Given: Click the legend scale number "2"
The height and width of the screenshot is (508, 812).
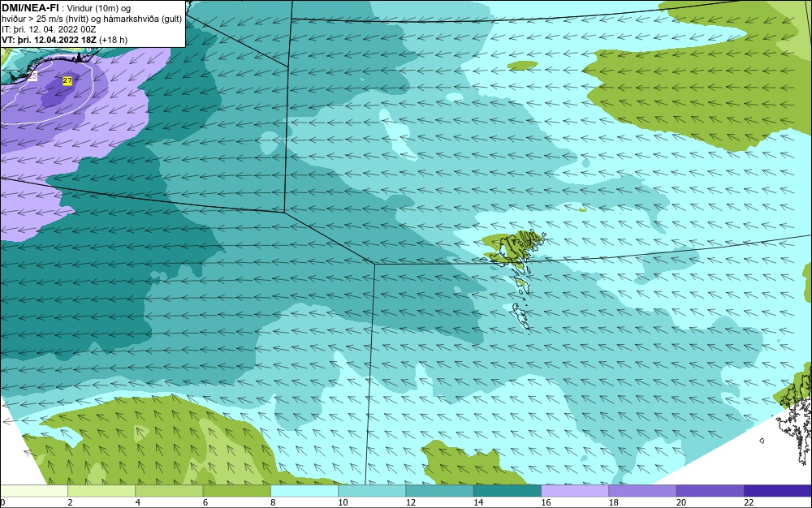Looking at the screenshot, I should 70,502.
